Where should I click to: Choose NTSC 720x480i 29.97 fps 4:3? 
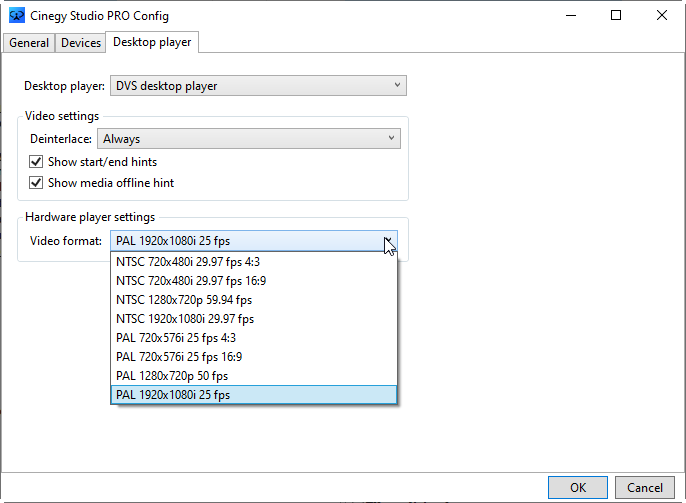point(254,262)
